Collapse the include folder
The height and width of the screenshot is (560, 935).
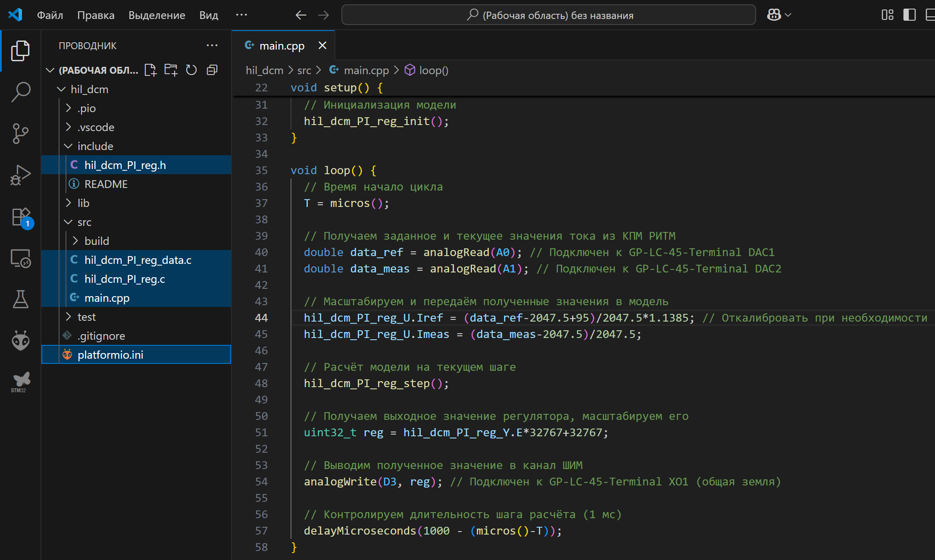(x=95, y=146)
